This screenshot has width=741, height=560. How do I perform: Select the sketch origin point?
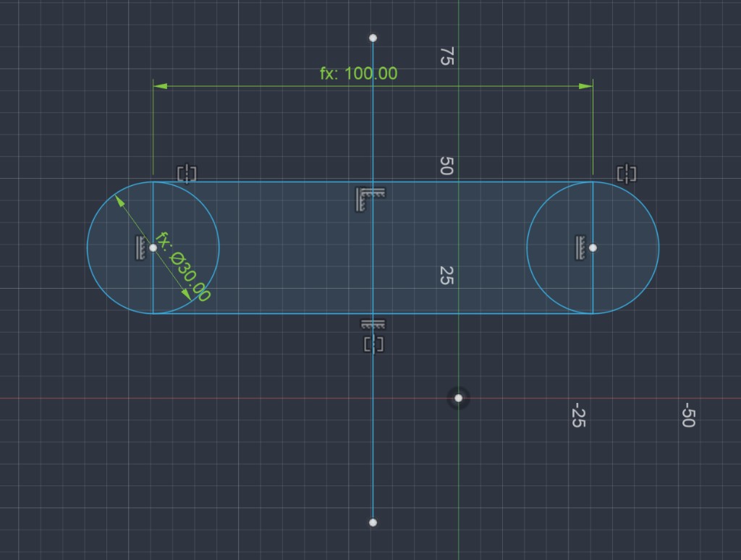[x=458, y=398]
